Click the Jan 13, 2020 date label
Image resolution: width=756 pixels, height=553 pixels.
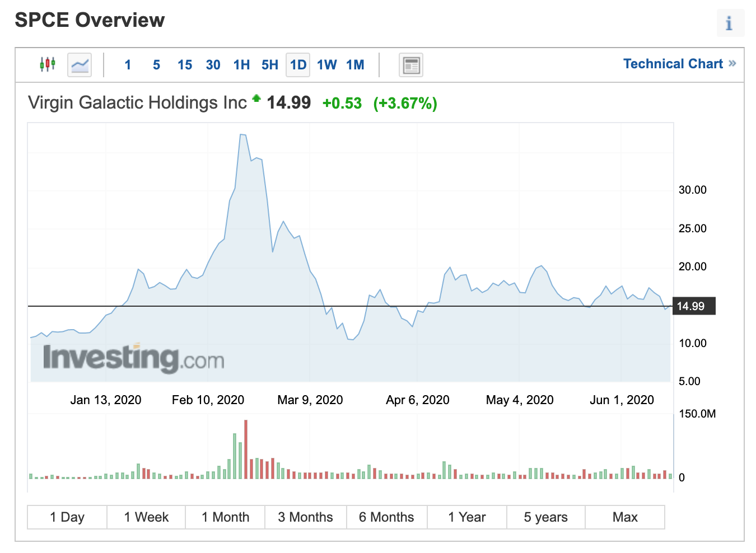pos(106,400)
